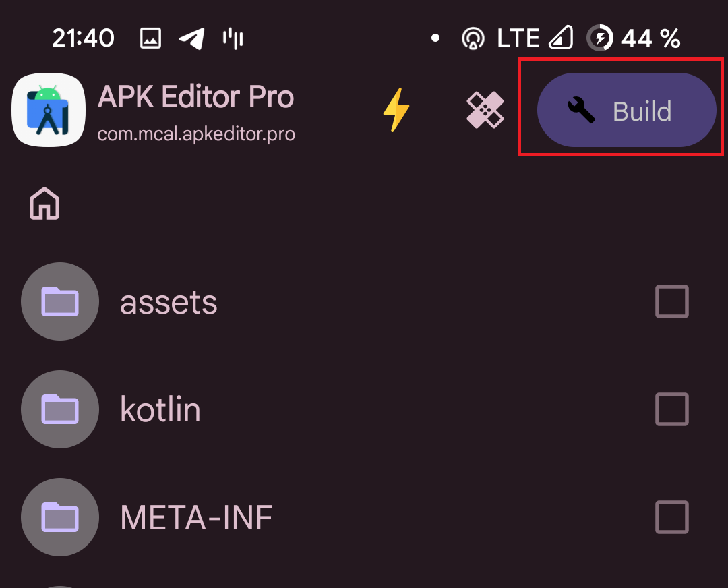Tap the hotspot icon in status bar
This screenshot has width=728, height=588.
point(473,38)
